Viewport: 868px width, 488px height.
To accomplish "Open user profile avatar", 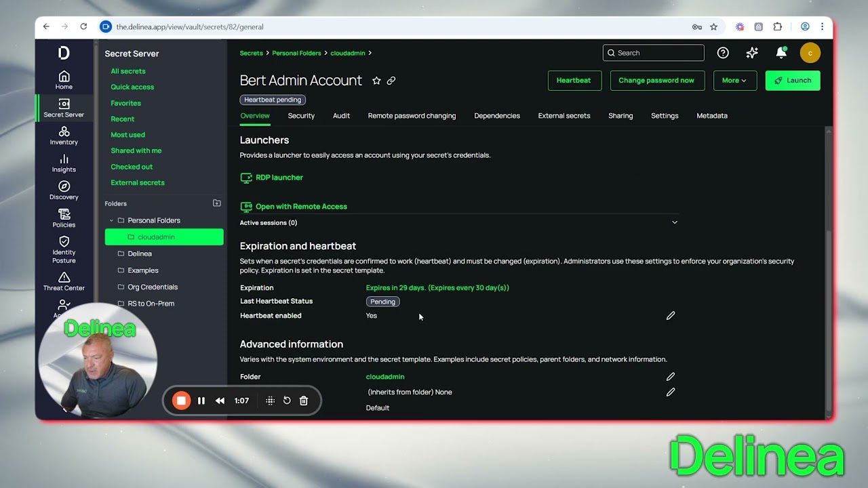I will 810,53.
